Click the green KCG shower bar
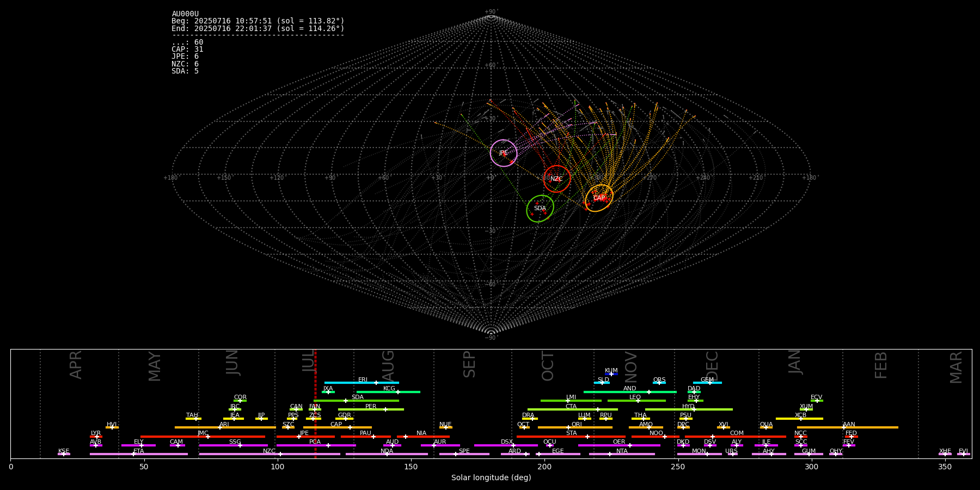Screen dimensions: 980x490 (x=388, y=391)
